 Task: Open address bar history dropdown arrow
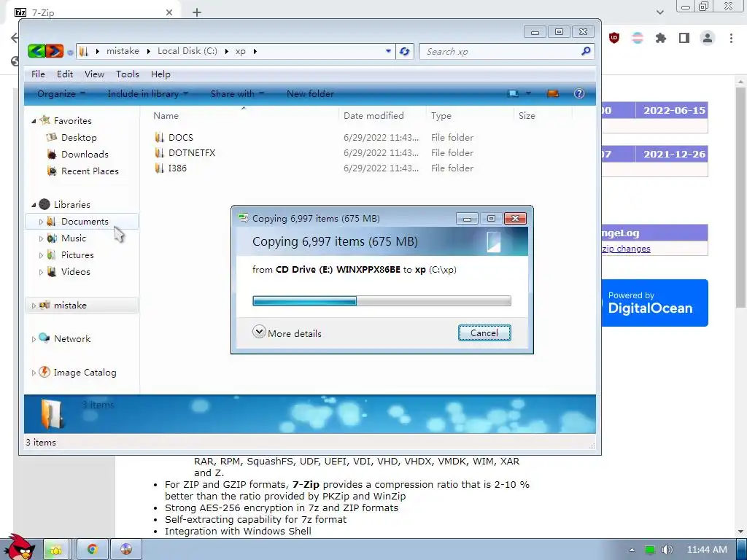tap(388, 51)
